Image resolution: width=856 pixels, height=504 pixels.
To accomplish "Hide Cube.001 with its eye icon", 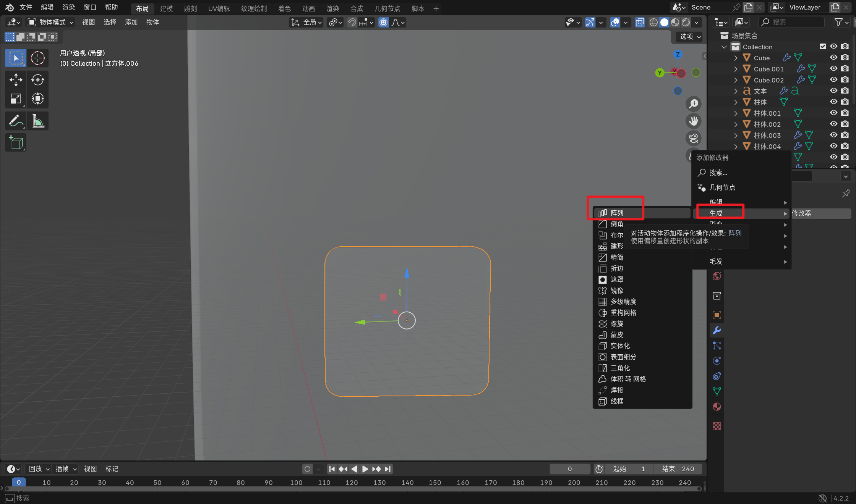I will pyautogui.click(x=833, y=69).
